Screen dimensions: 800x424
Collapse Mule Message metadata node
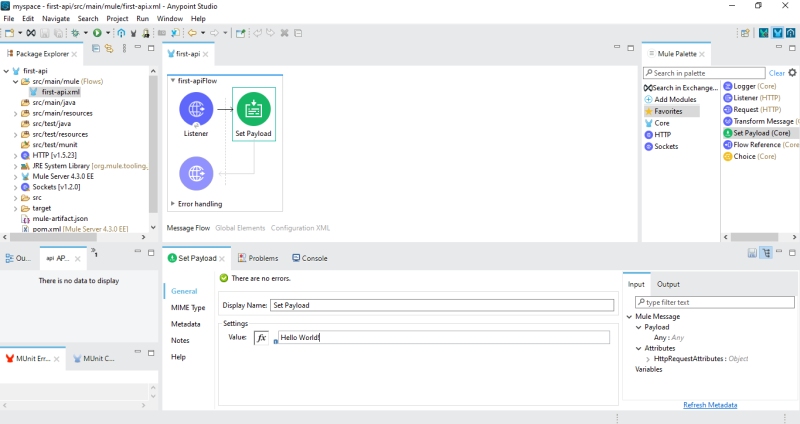click(x=630, y=317)
